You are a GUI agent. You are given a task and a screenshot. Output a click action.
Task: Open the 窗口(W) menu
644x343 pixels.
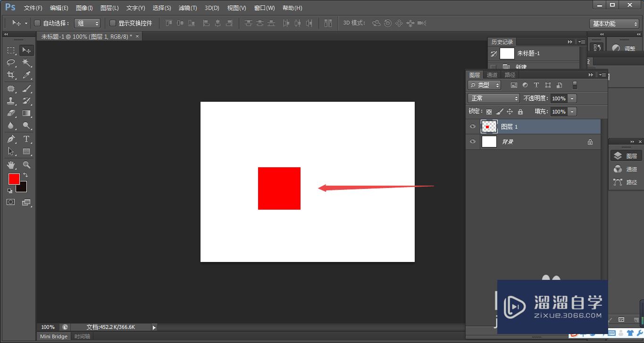pyautogui.click(x=264, y=8)
